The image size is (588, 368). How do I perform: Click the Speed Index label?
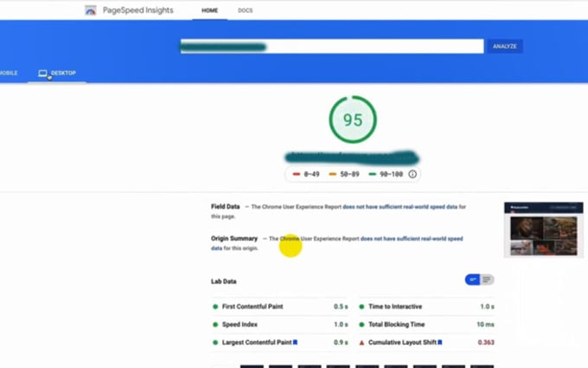240,325
